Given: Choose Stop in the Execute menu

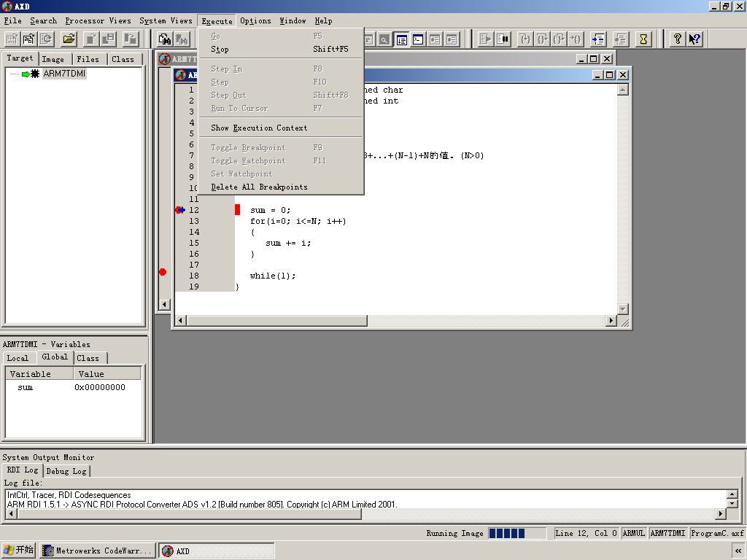Looking at the screenshot, I should [x=281, y=49].
